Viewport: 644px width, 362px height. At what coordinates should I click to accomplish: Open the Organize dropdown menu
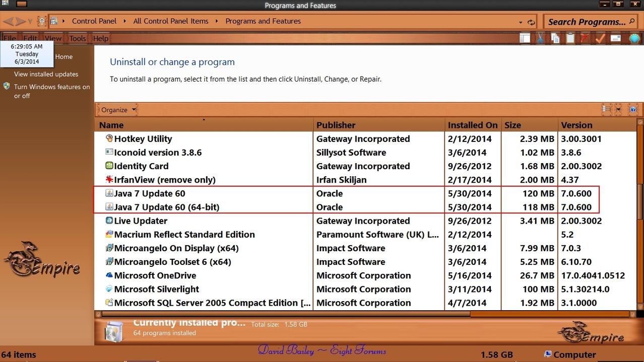coord(116,109)
